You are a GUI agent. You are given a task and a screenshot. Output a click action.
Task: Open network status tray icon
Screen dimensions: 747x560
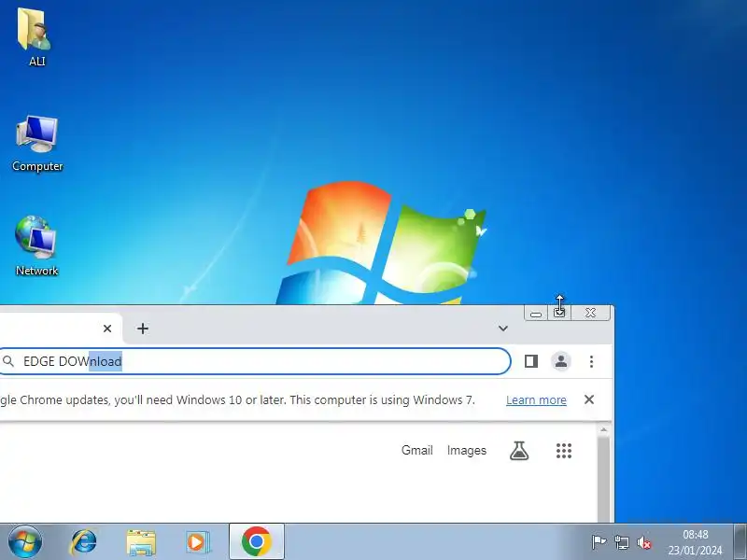[x=621, y=542]
